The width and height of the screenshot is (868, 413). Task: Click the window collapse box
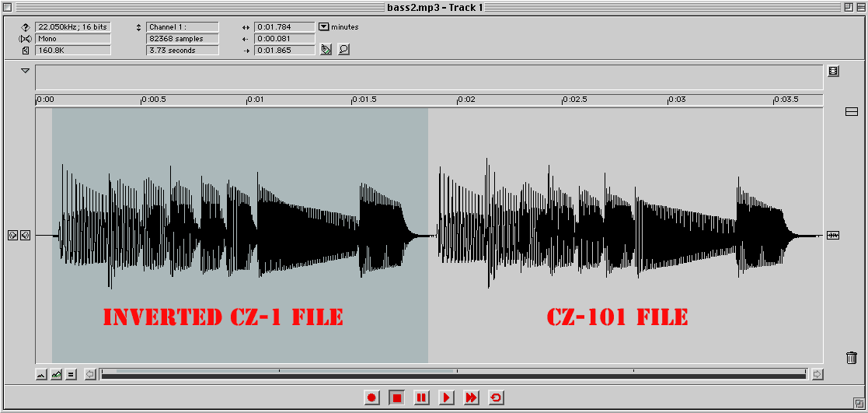(x=859, y=7)
